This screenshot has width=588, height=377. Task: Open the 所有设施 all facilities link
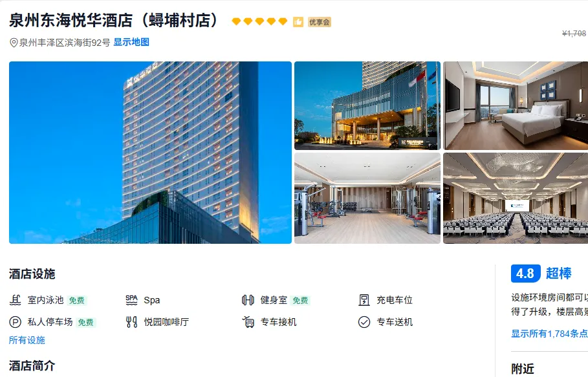coord(27,340)
